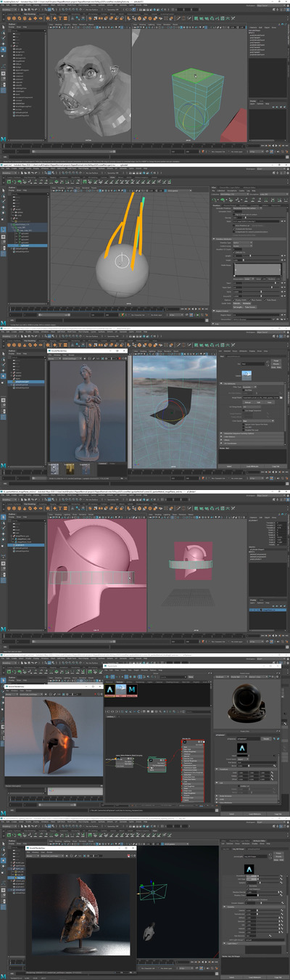The image size is (290, 980).
Task: Click the time slider in the monkey head scene
Action: point(123,144)
